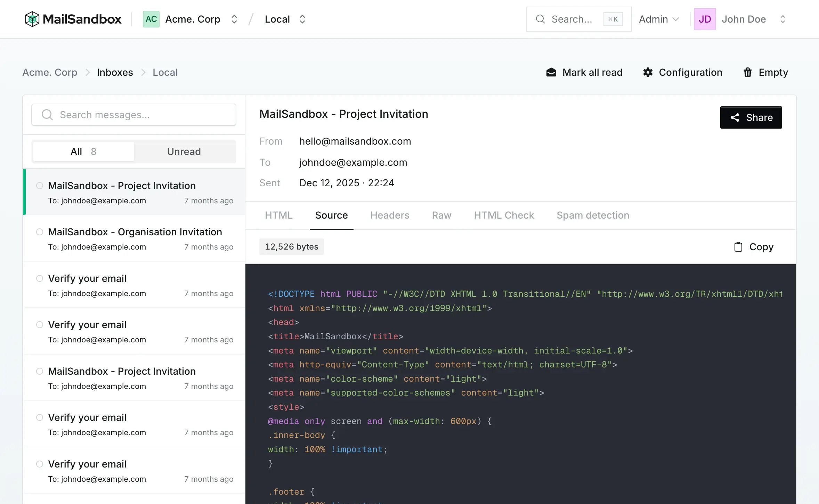Screen dimensions: 819x504
Task: View the Spam detection tab
Action: pyautogui.click(x=593, y=215)
